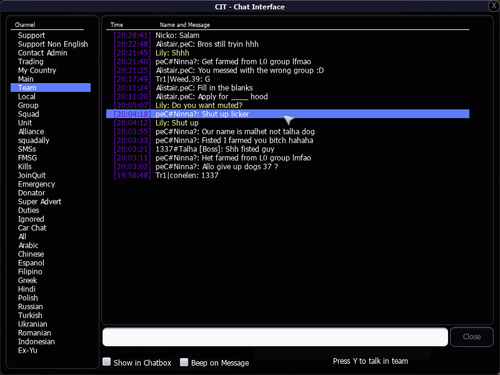500x375 pixels.
Task: Select the highlighted Team channel
Action: click(50, 88)
